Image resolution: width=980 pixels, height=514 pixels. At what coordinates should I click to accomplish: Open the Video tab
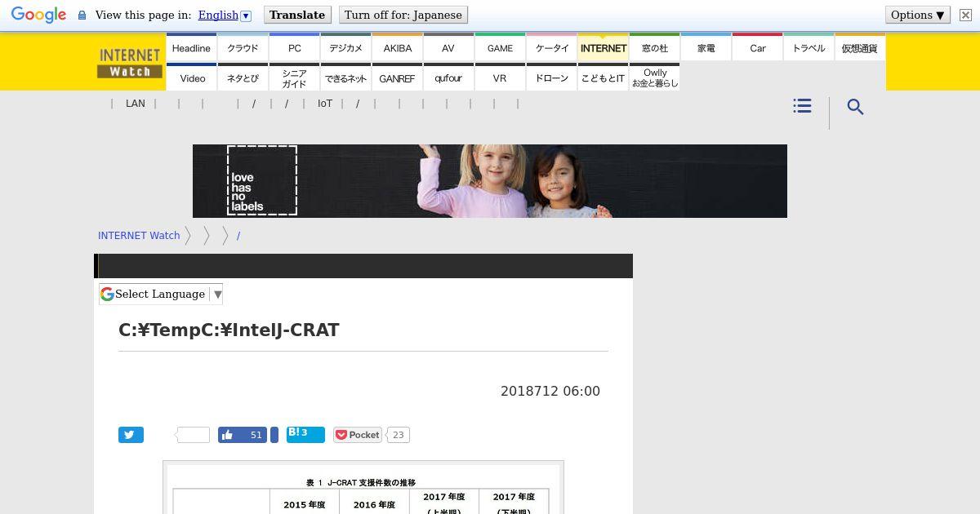(x=191, y=78)
